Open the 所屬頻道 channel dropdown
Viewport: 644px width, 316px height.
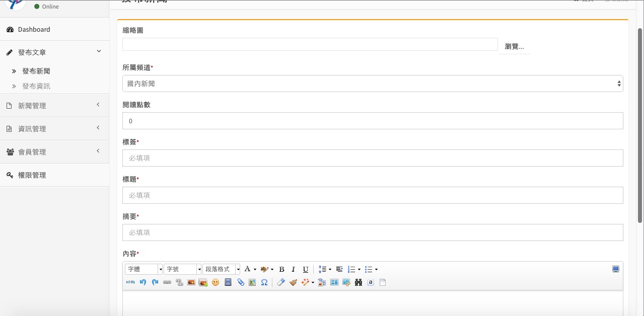[373, 84]
